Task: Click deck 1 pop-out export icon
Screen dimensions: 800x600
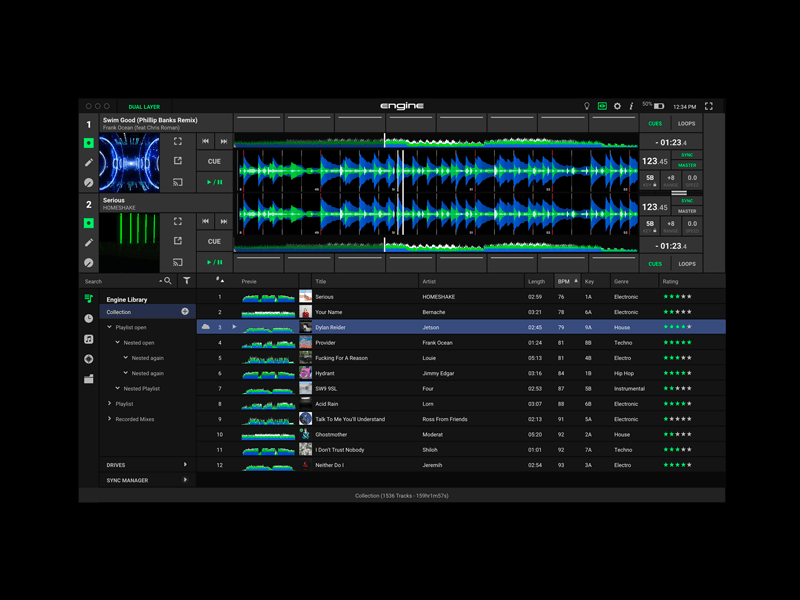Action: [178, 161]
